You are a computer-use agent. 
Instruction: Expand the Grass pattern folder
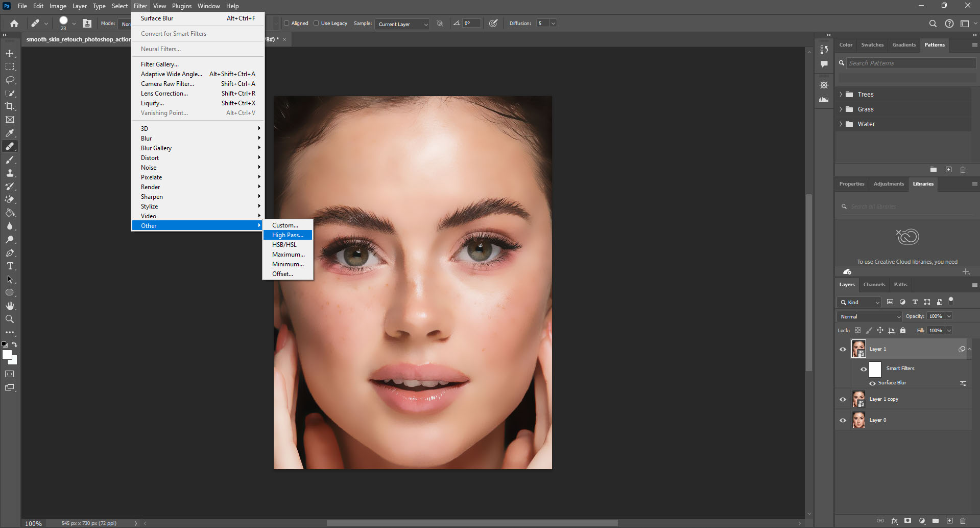point(841,109)
